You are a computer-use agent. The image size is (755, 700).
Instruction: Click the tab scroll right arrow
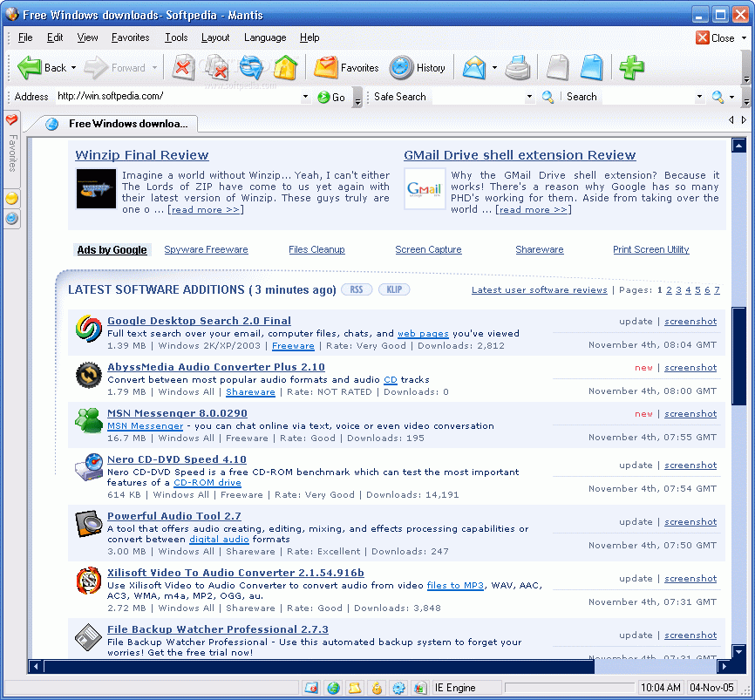tap(744, 120)
